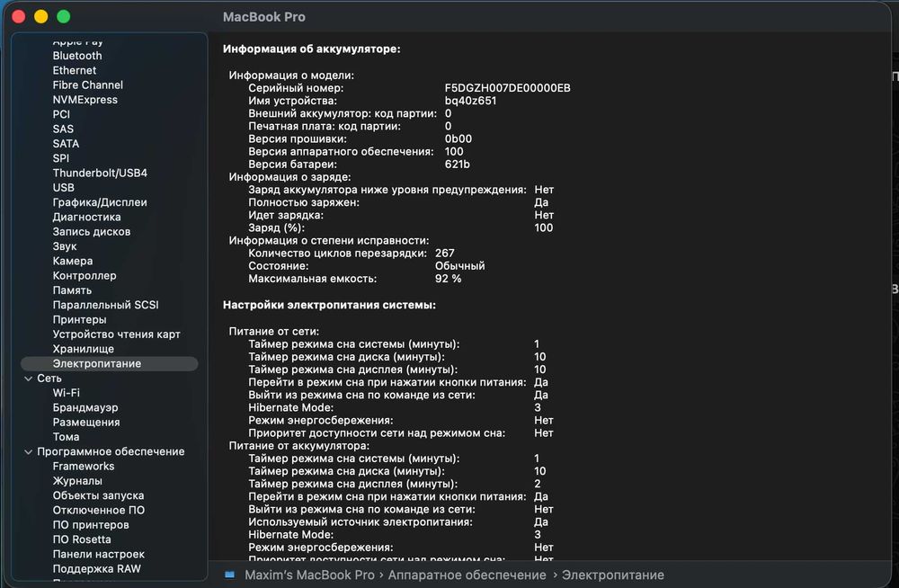Click maximum capacity value 92 %
The image size is (899, 588).
(x=449, y=278)
